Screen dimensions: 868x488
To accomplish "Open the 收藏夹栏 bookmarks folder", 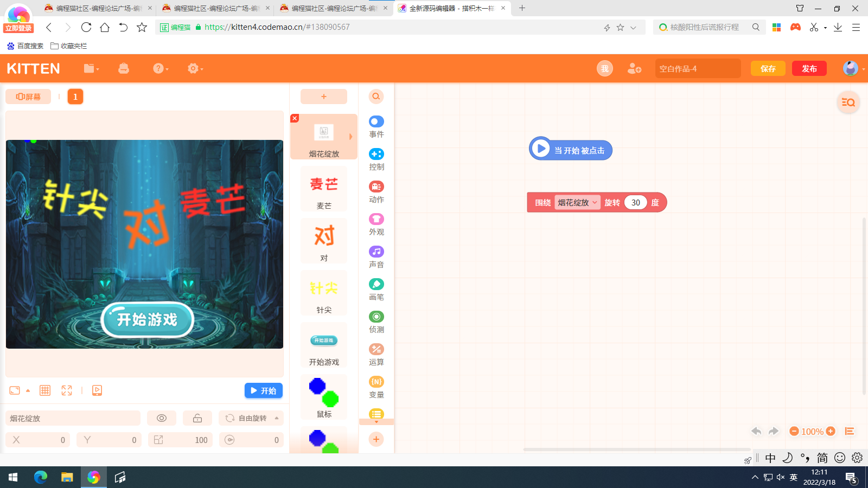I will 69,46.
